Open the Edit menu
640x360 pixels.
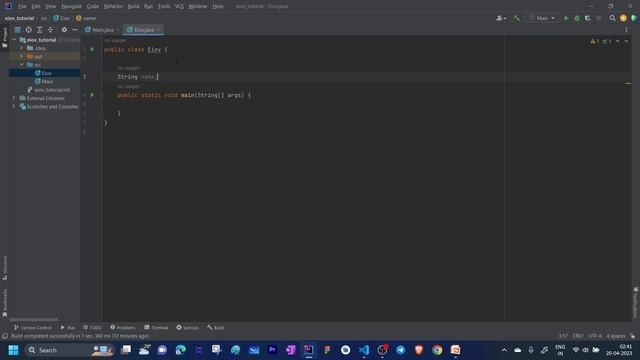pos(36,6)
